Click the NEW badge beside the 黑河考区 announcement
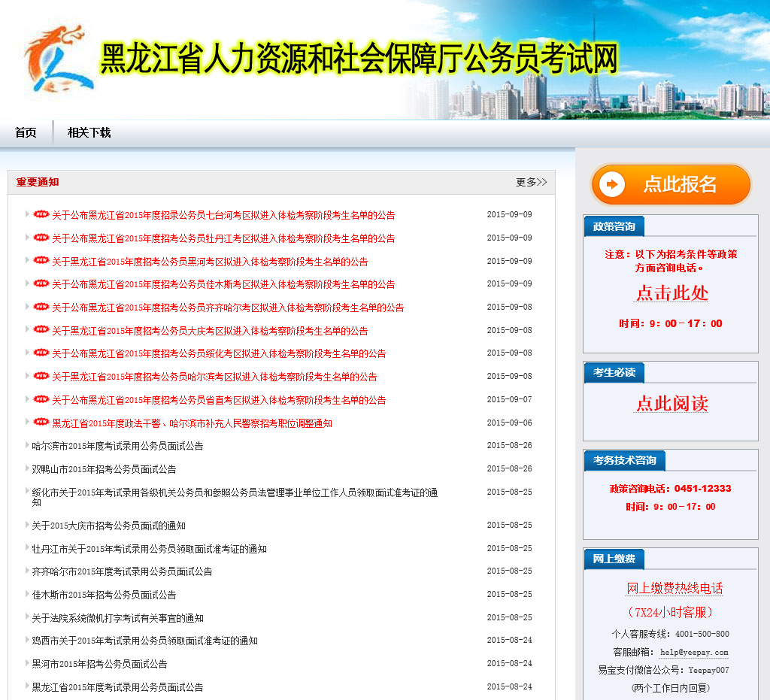Viewport: 770px width, 700px height. click(41, 261)
